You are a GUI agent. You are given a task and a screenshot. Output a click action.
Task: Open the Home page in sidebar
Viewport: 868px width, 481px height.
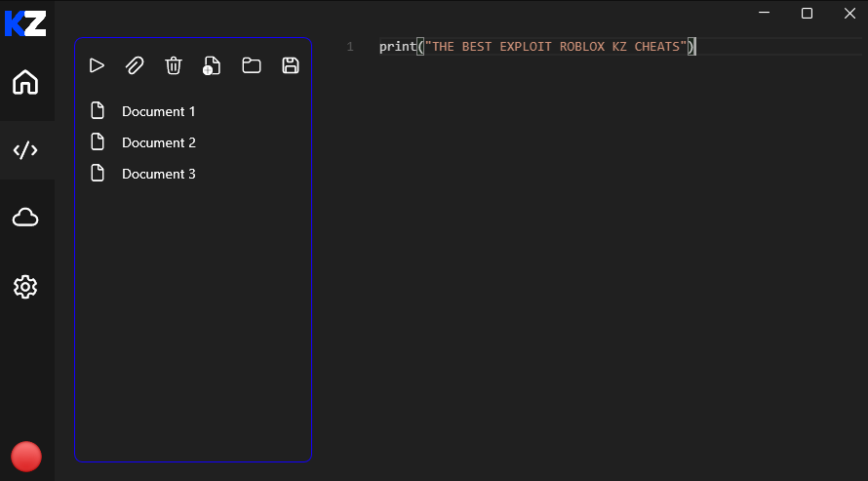coord(25,83)
